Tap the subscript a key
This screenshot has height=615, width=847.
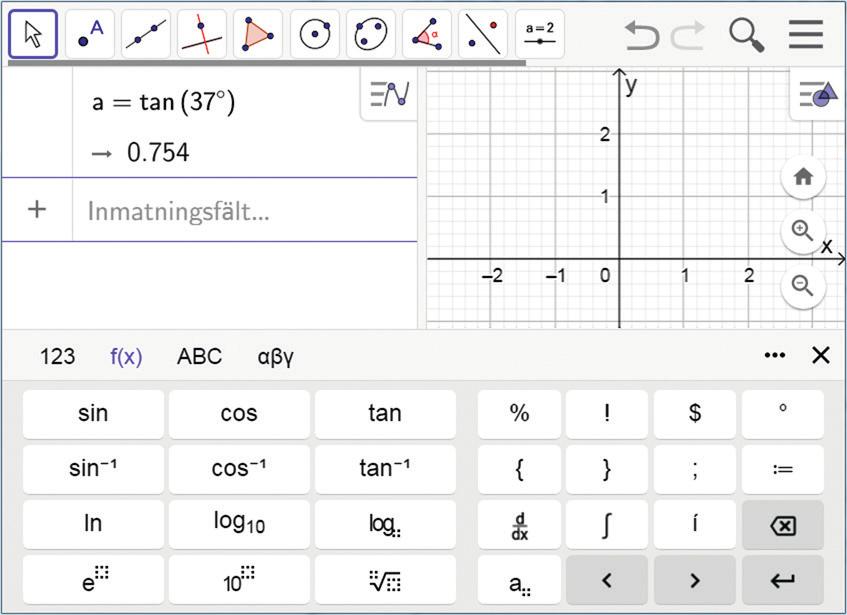coord(519,580)
